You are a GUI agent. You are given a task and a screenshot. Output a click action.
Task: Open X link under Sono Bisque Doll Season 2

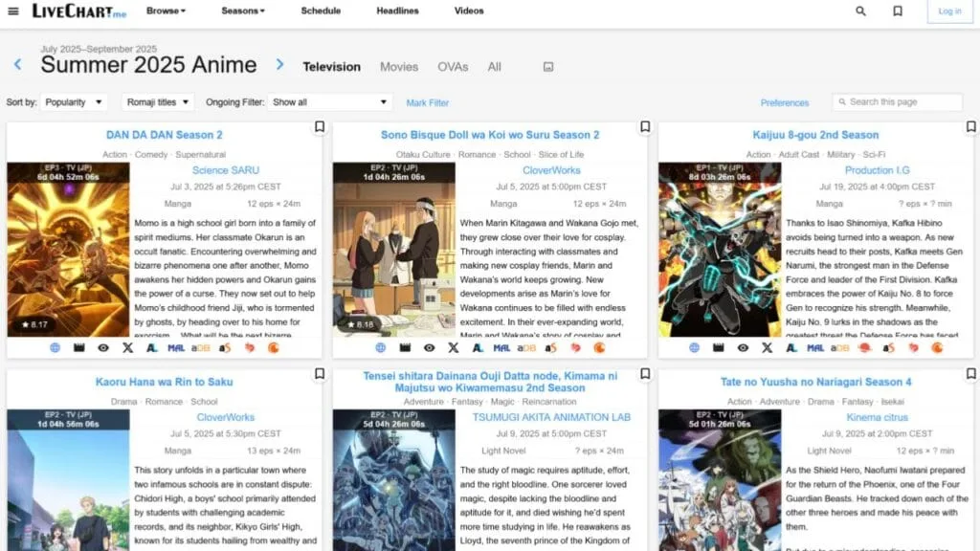453,348
